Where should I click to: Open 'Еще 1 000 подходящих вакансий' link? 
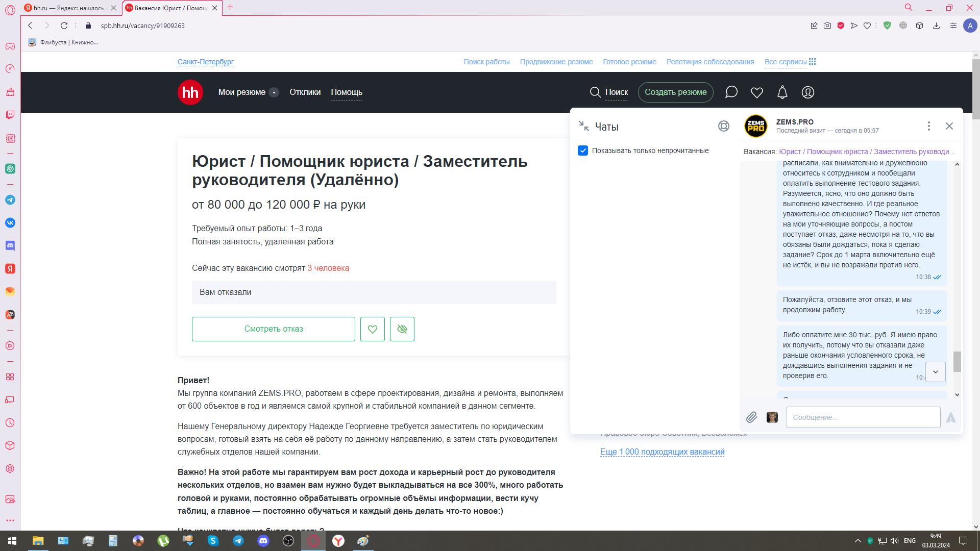pos(663,452)
